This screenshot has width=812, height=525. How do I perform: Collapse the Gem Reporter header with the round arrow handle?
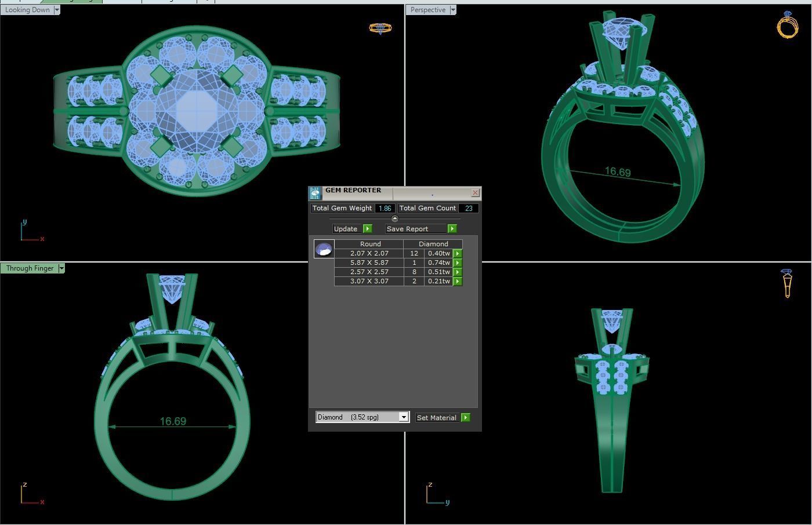point(395,218)
